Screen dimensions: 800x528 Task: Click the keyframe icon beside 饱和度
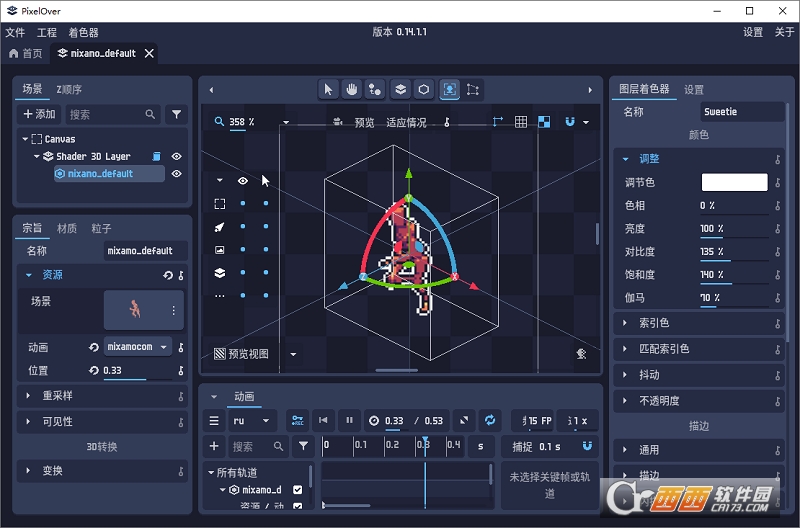coord(778,274)
